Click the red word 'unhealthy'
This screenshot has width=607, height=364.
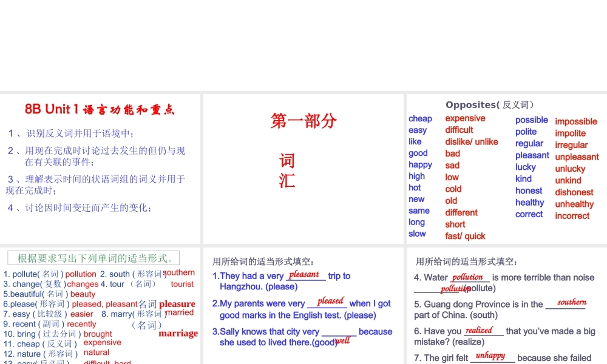click(574, 204)
